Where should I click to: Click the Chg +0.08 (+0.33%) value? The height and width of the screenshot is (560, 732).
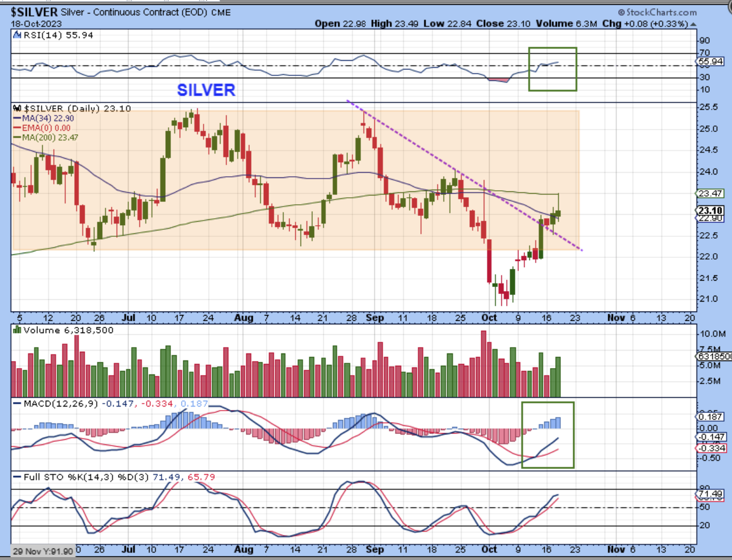[645, 23]
